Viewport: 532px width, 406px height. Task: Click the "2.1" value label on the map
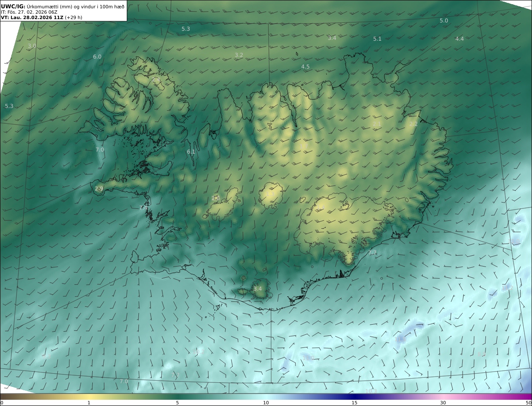(377, 124)
